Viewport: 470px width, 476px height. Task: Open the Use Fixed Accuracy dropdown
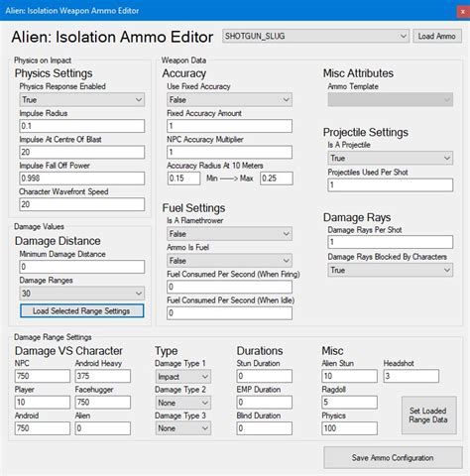click(x=229, y=99)
